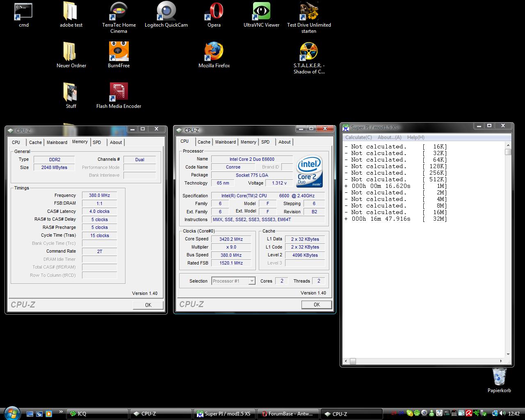This screenshot has width=525, height=420.
Task: Switch to ForumBase - Antw... taskbar button
Action: [x=288, y=414]
